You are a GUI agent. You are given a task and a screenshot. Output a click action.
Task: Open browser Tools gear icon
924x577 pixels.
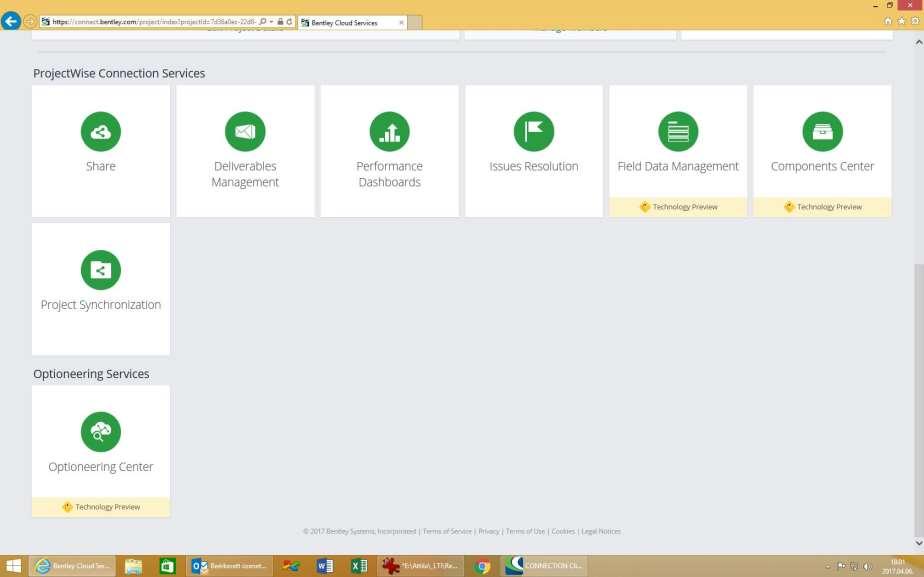pos(915,21)
